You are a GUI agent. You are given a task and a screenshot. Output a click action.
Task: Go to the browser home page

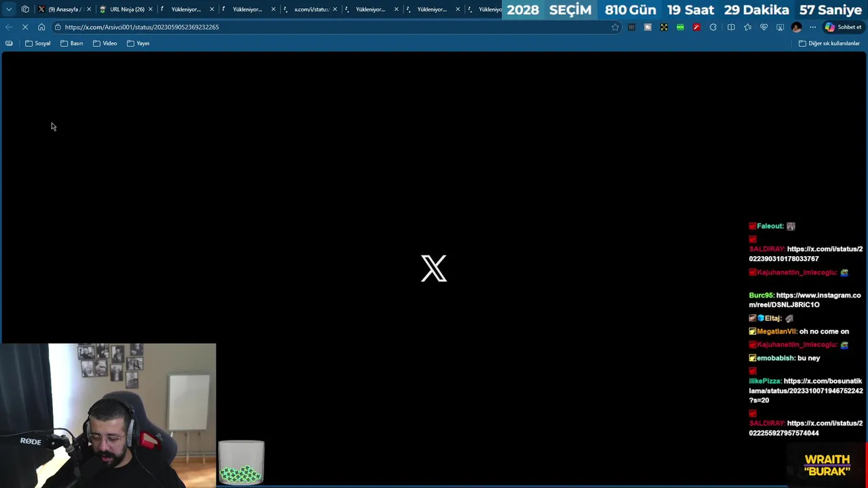41,27
